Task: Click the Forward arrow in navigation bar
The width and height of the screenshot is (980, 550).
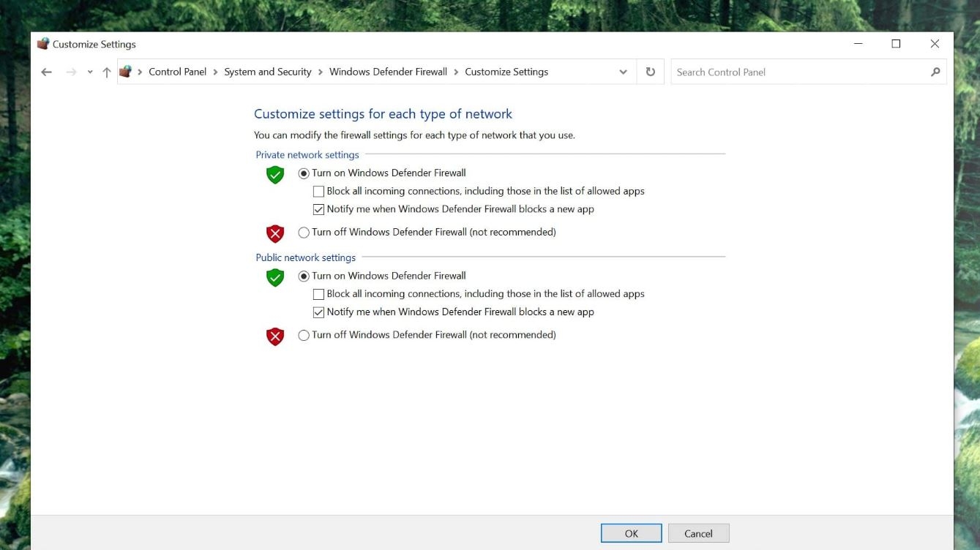Action: [x=71, y=72]
